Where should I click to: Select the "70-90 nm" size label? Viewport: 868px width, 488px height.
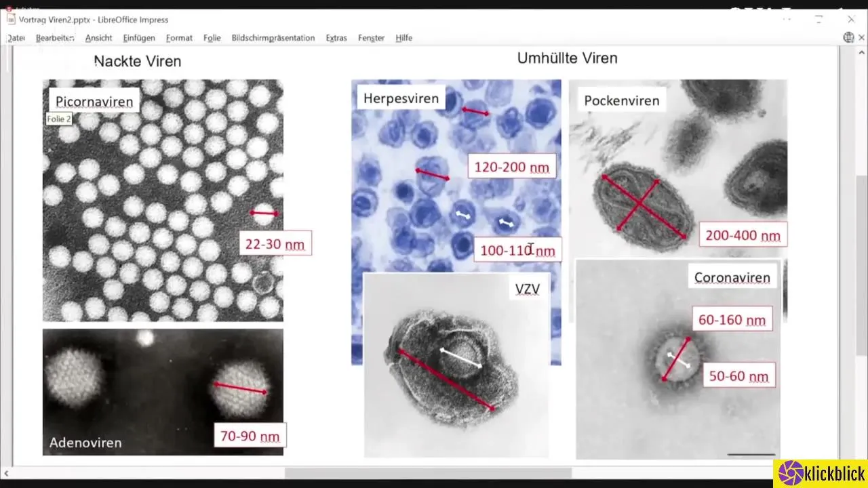250,435
